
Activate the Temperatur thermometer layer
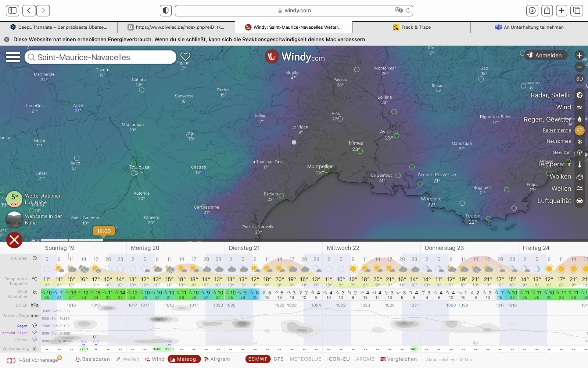pos(580,164)
